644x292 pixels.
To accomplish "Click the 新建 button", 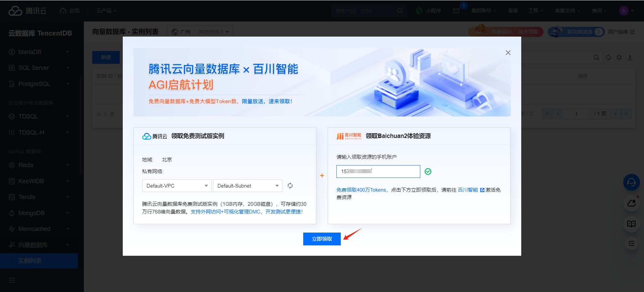I will pos(106,57).
